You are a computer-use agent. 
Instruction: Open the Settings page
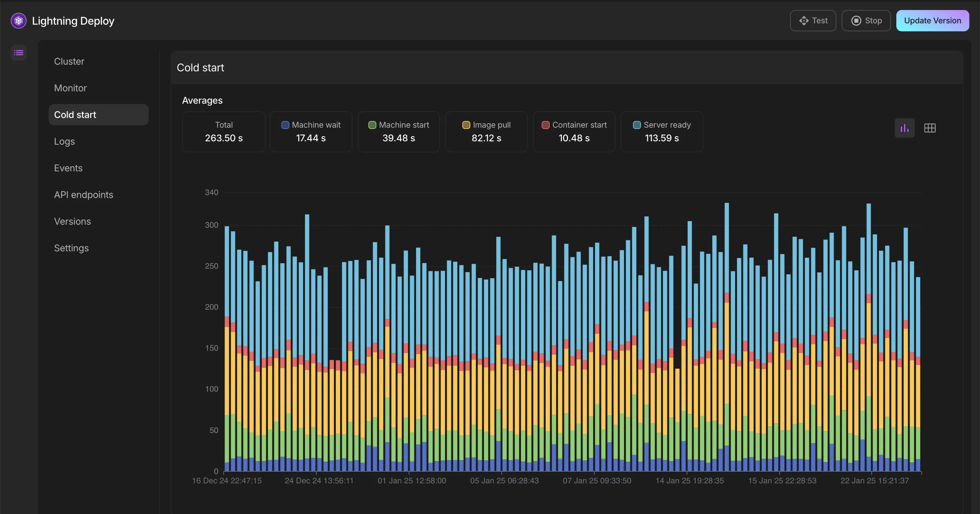(99, 248)
